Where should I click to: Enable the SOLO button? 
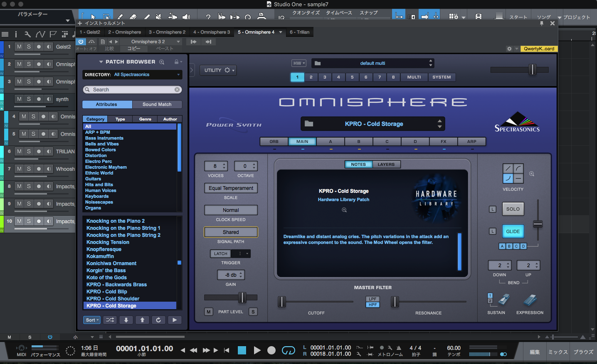(513, 209)
